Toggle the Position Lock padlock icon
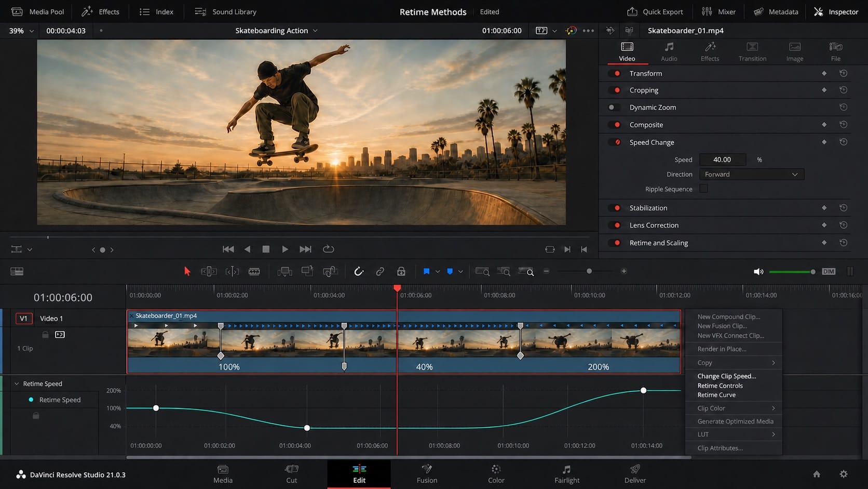The width and height of the screenshot is (868, 489). (x=401, y=271)
